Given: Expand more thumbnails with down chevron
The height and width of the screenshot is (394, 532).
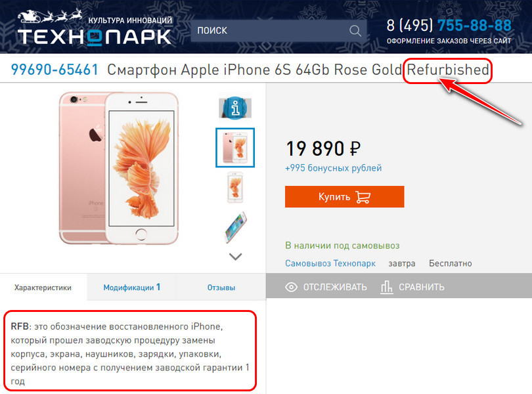Looking at the screenshot, I should [236, 257].
